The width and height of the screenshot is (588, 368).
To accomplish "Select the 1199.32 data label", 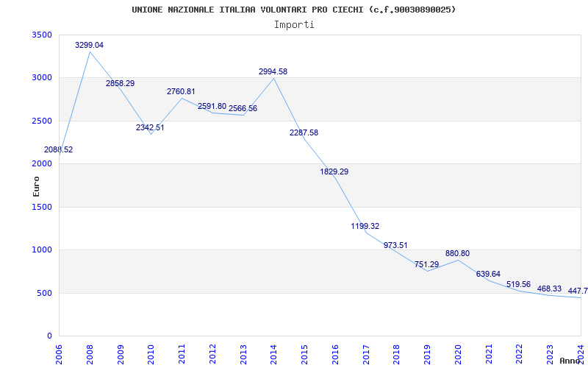I will (x=365, y=226).
